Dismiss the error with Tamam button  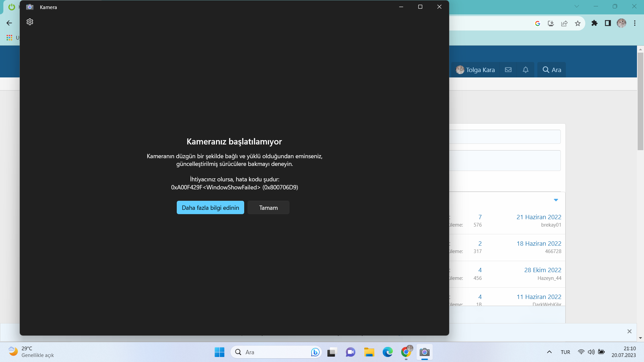(x=268, y=207)
